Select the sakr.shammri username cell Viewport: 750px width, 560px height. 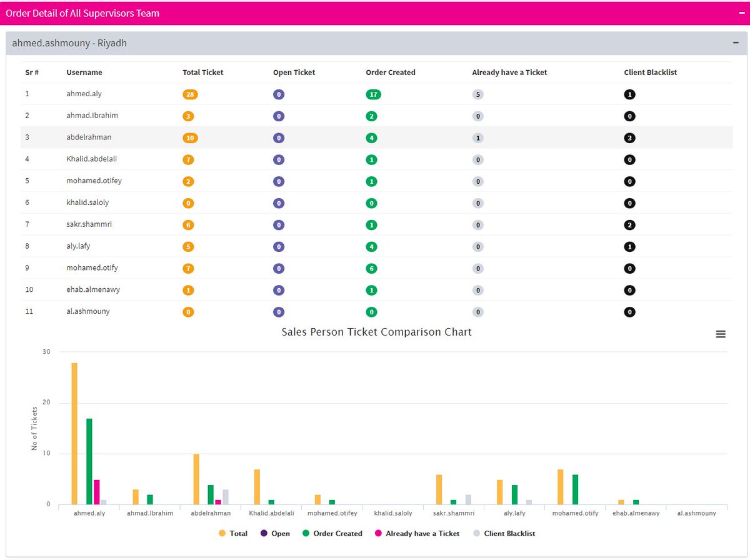[89, 224]
